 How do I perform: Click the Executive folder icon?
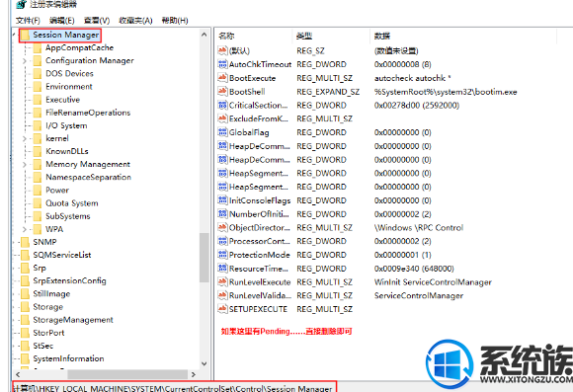(38, 100)
